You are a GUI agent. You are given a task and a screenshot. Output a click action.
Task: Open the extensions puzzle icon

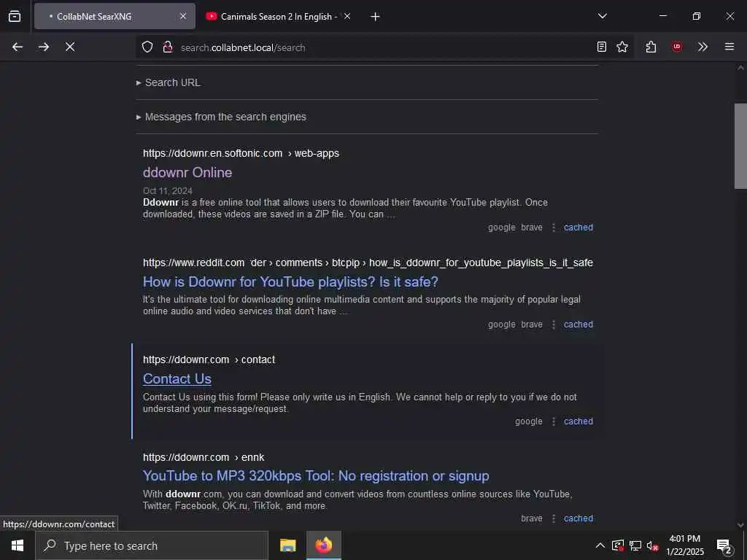click(651, 47)
